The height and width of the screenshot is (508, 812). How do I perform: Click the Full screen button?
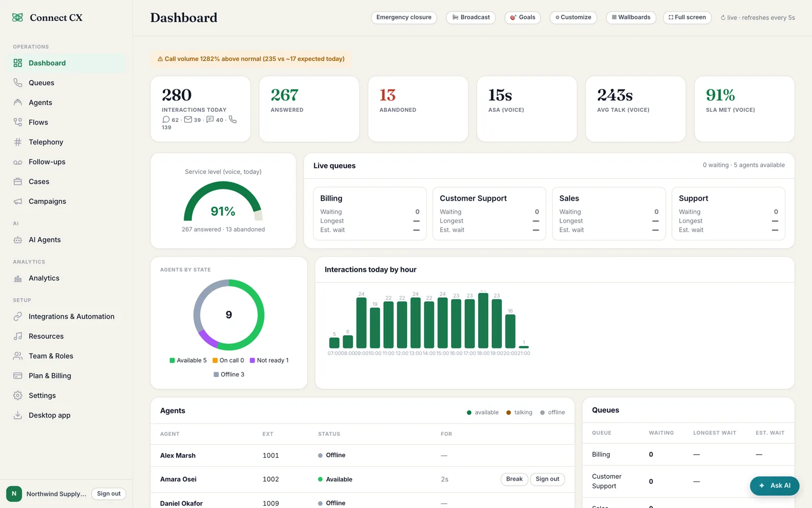tap(687, 17)
